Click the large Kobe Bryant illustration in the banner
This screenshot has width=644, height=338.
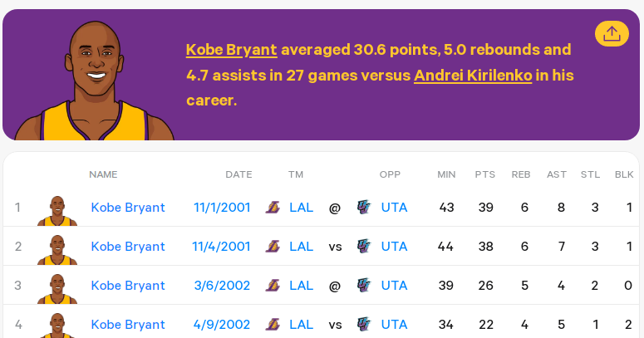coord(94,83)
